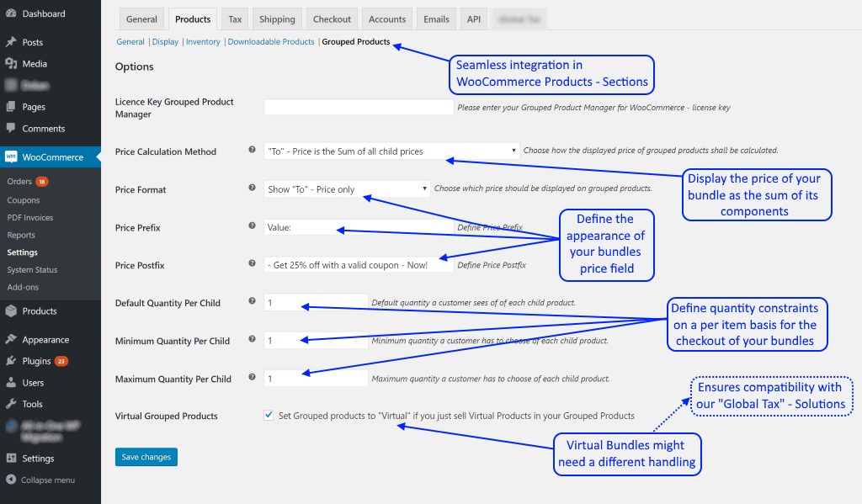Click the Dashboard icon in the sidebar

(x=10, y=13)
